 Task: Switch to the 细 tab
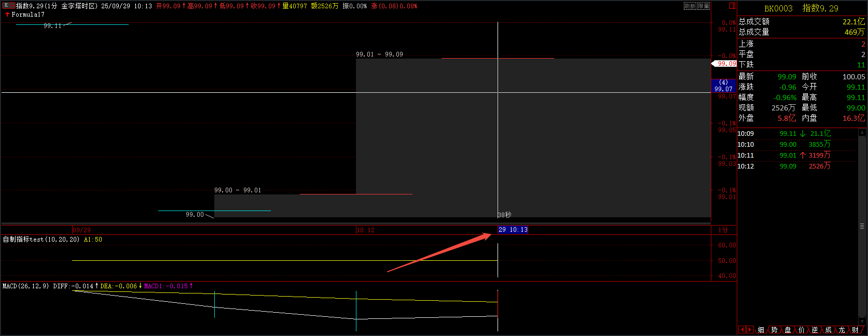(x=761, y=330)
